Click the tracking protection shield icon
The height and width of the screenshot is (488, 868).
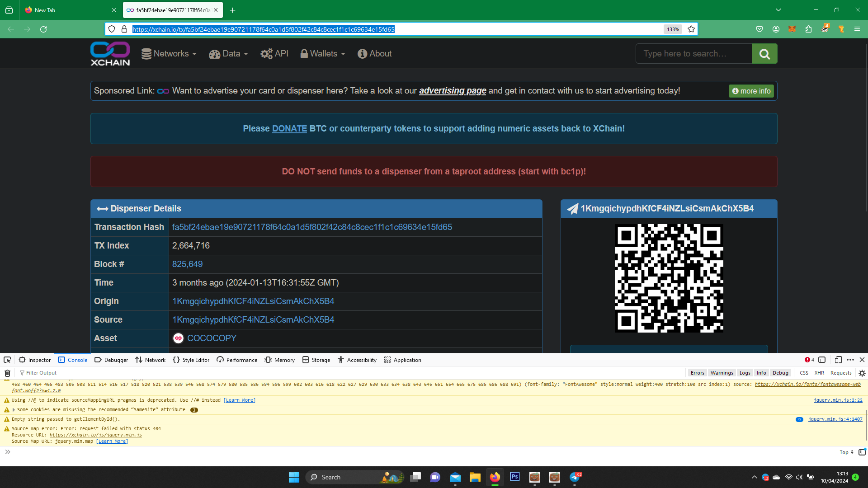click(x=112, y=29)
